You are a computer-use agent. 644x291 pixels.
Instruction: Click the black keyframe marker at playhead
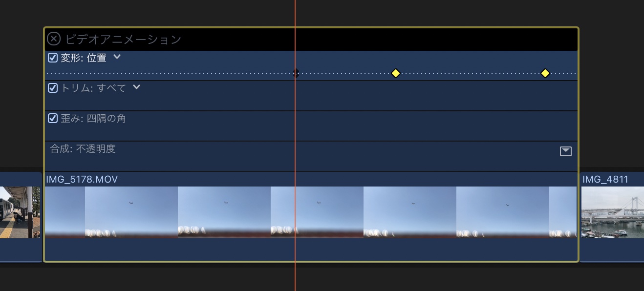[x=296, y=73]
